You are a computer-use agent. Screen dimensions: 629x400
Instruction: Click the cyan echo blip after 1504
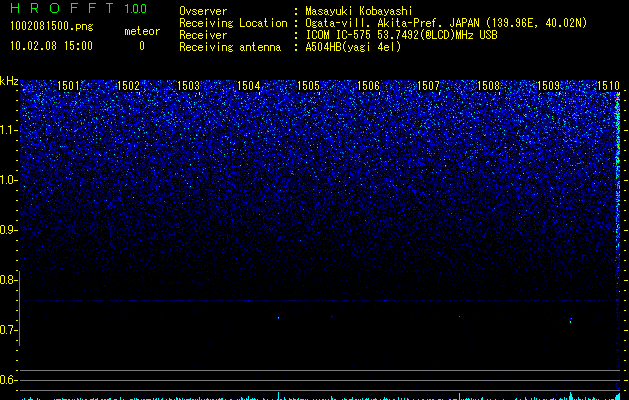[278, 318]
